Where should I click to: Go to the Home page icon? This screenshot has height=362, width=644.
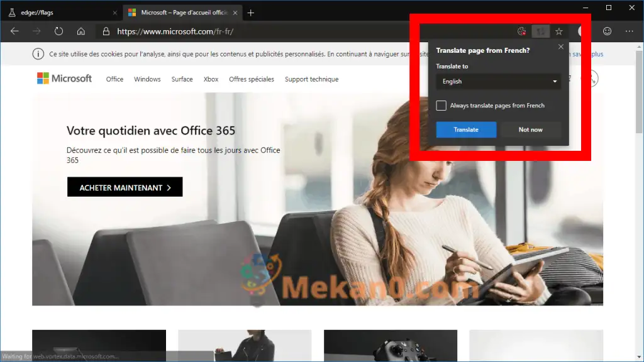click(80, 31)
